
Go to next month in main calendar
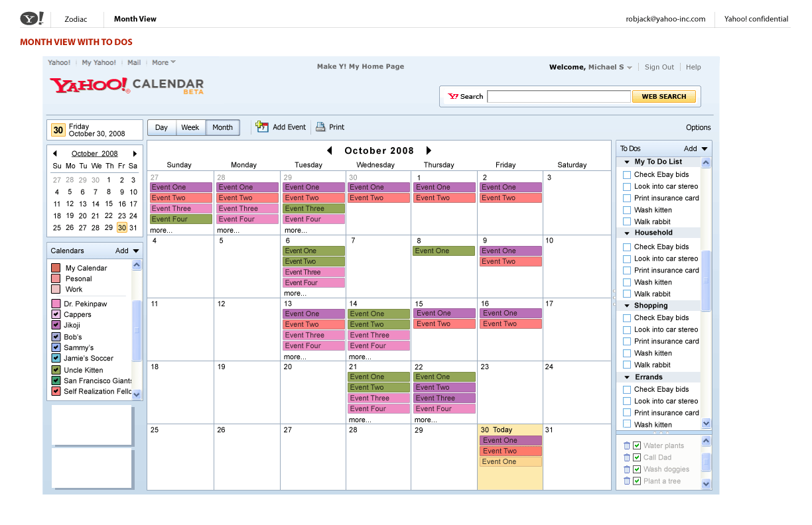(429, 150)
